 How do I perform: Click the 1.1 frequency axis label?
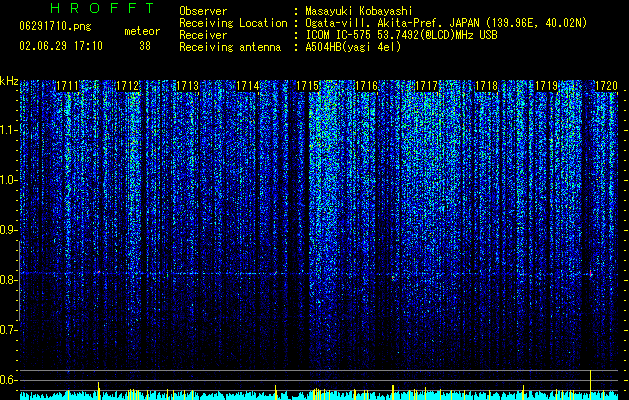[8, 130]
